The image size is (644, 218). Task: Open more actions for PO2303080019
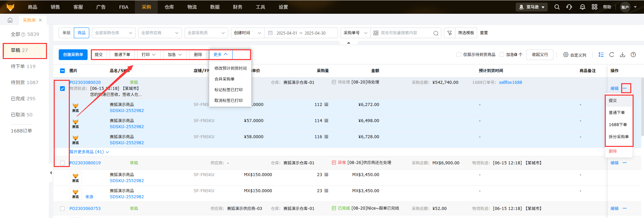pos(625,163)
